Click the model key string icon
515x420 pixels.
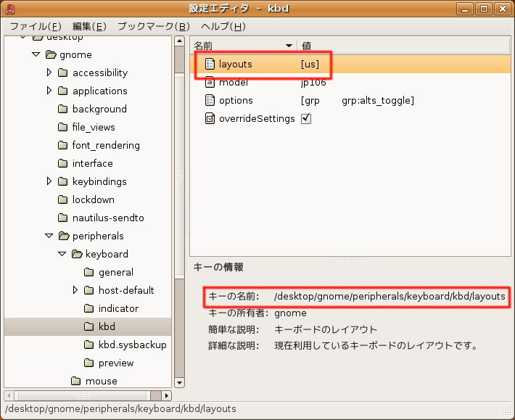point(210,83)
